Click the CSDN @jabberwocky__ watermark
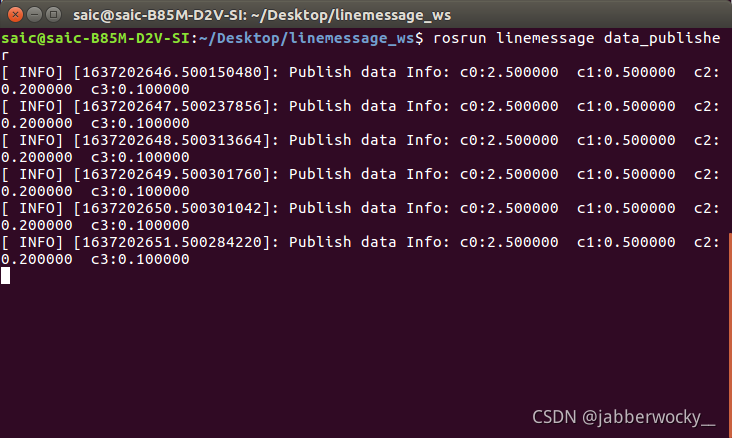 click(x=624, y=417)
